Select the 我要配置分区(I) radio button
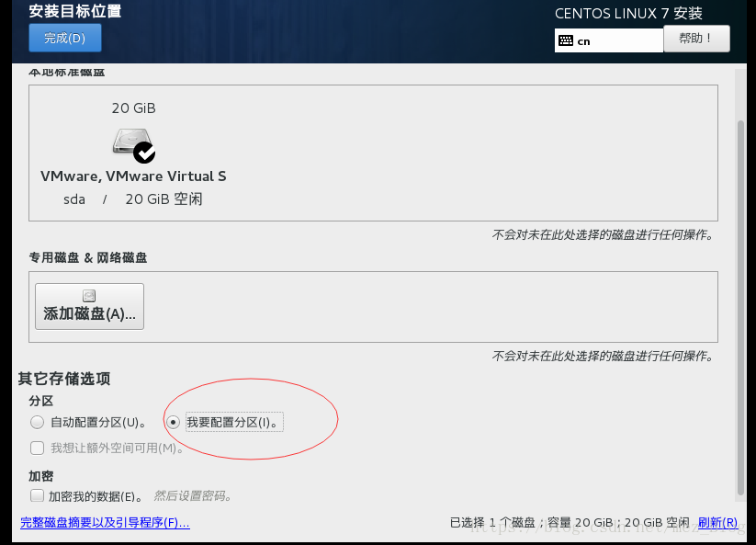 pos(173,422)
